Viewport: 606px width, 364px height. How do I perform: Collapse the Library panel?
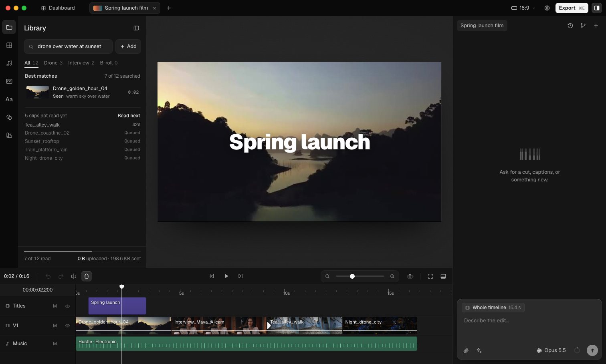136,28
